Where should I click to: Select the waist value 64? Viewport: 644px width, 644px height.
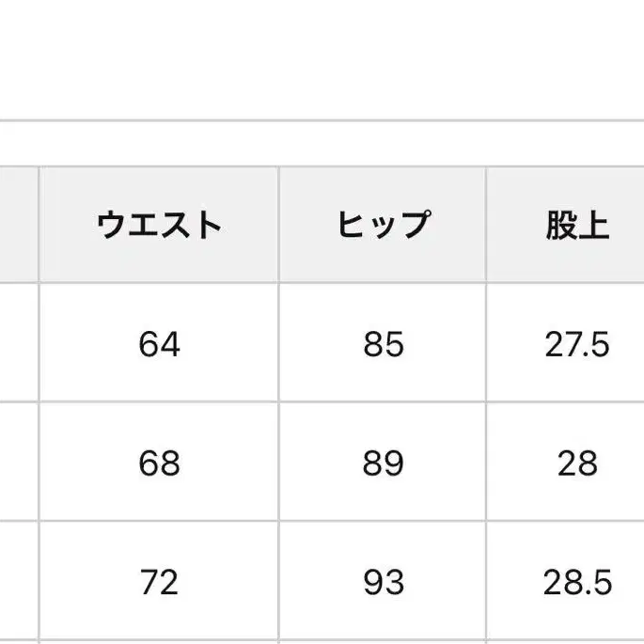coord(159,344)
